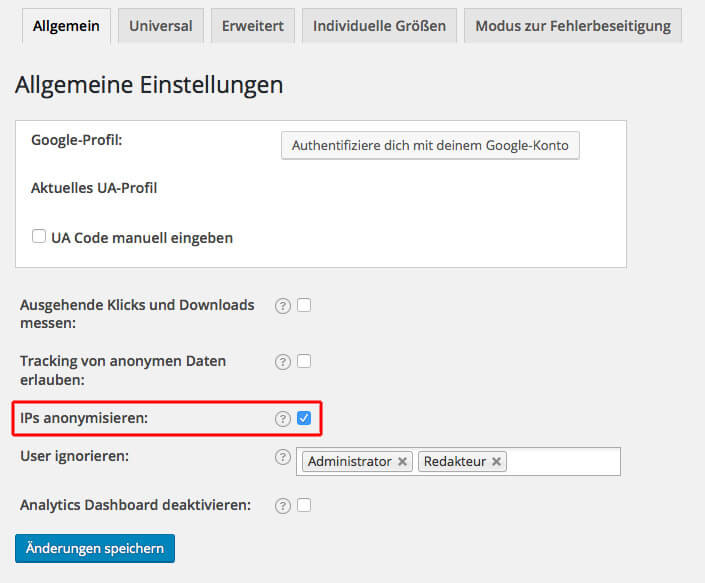This screenshot has height=583, width=705.
Task: Uncheck IPs anonymisieren
Action: [304, 418]
